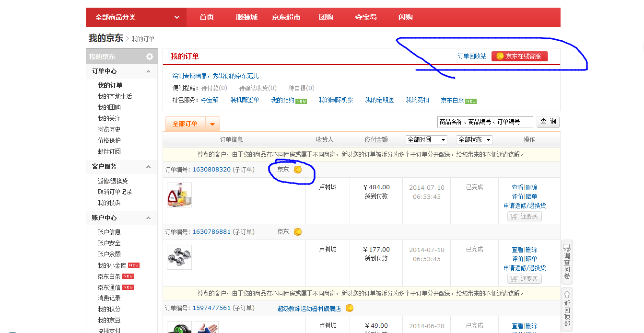This screenshot has width=644, height=333.
Task: Collapse the 订单中心 sidebar section
Action: click(148, 71)
